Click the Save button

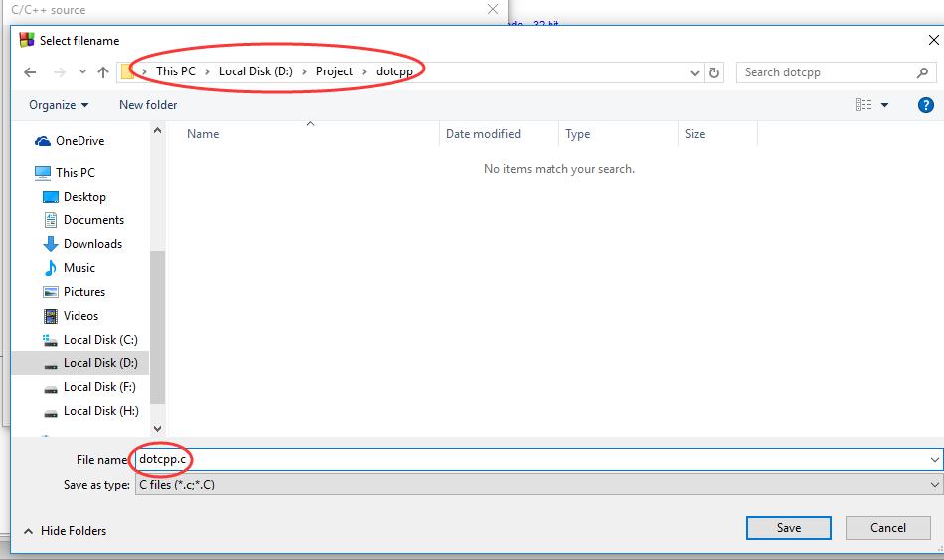[789, 528]
